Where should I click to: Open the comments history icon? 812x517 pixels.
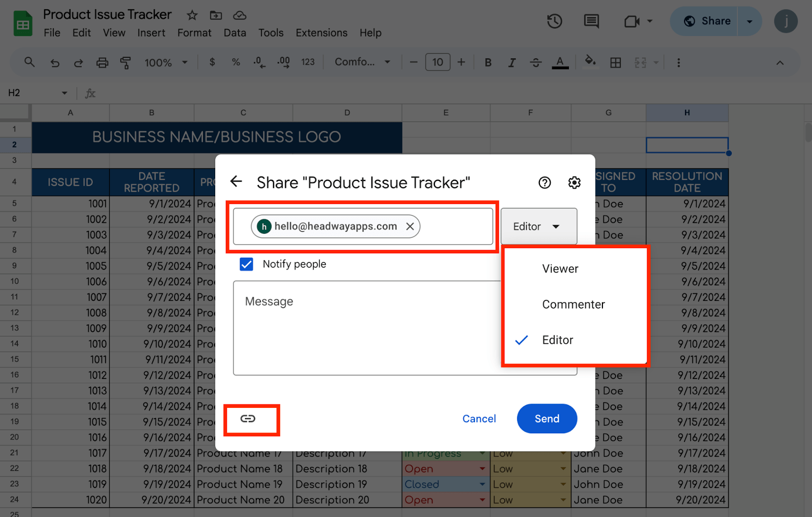point(591,21)
